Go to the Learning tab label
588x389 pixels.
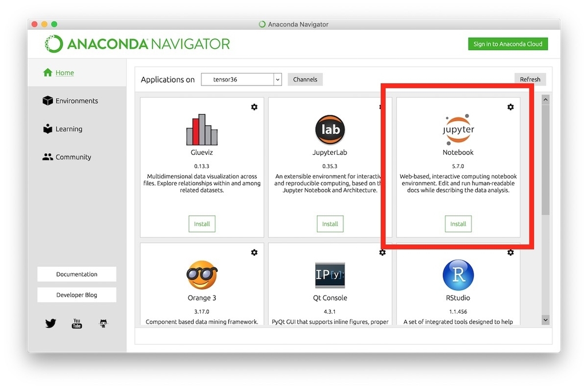[x=69, y=129]
